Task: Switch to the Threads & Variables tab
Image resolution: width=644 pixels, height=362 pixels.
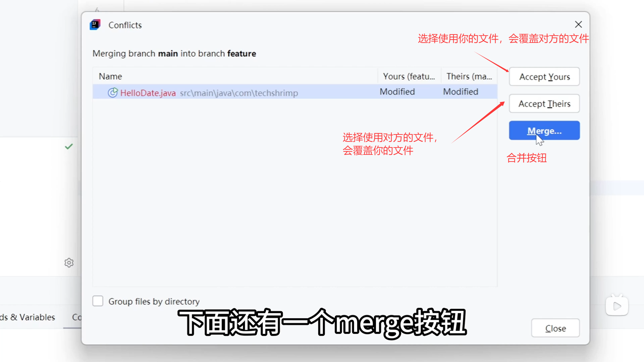Action: point(28,317)
